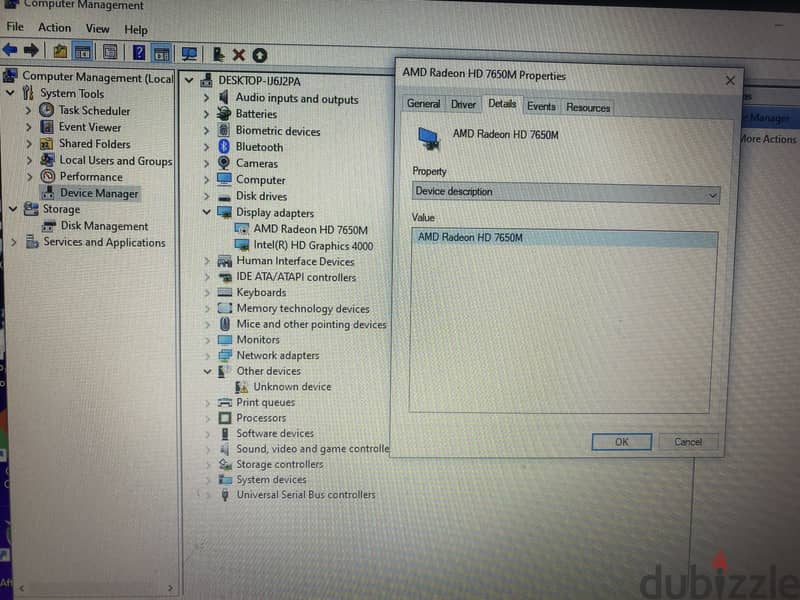Switch to the Events tab
This screenshot has height=600, width=800.
tap(541, 106)
